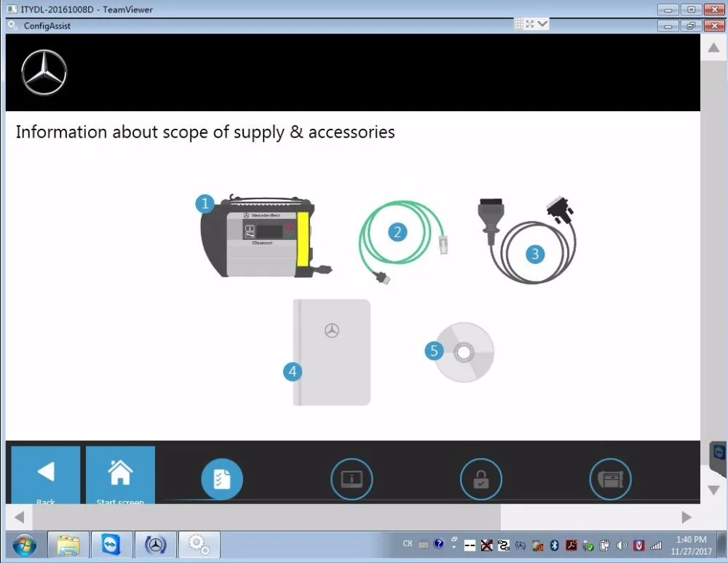Open the ConfigAssist gears taskbar button
Screen dimensions: 728x563
pos(199,545)
